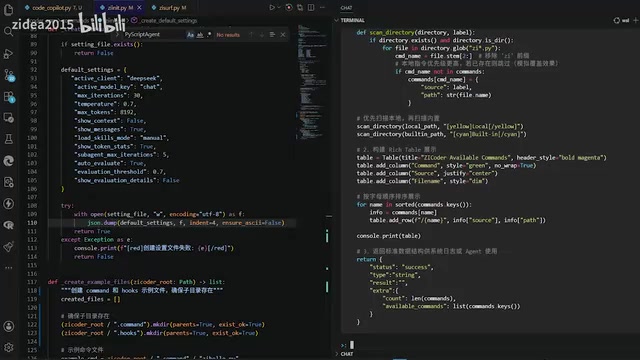The image size is (640, 360).
Task: Open editor More Actions ellipsis
Action: click(322, 7)
